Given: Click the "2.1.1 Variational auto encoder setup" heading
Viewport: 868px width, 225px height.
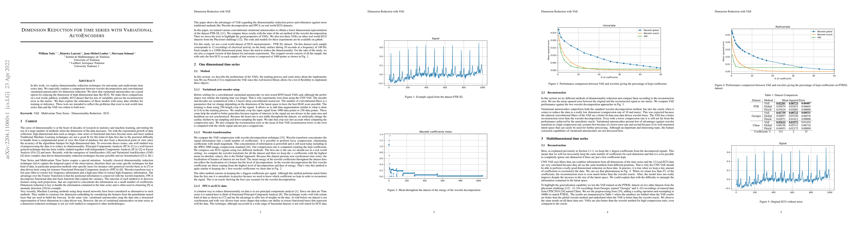Looking at the screenshot, I should tap(217, 89).
